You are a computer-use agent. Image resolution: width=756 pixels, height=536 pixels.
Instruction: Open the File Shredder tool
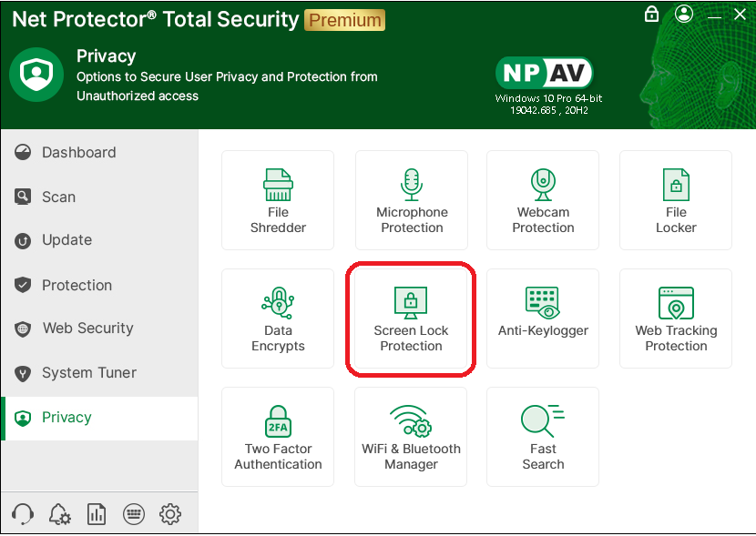point(278,200)
